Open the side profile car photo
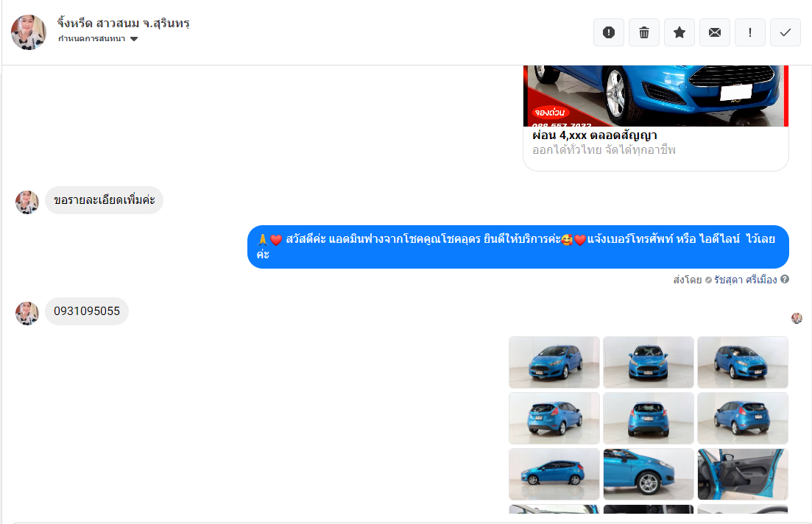 [554, 474]
